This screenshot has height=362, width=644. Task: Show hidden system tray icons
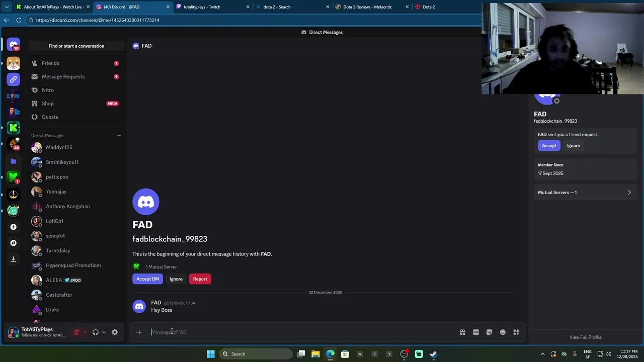click(542, 354)
